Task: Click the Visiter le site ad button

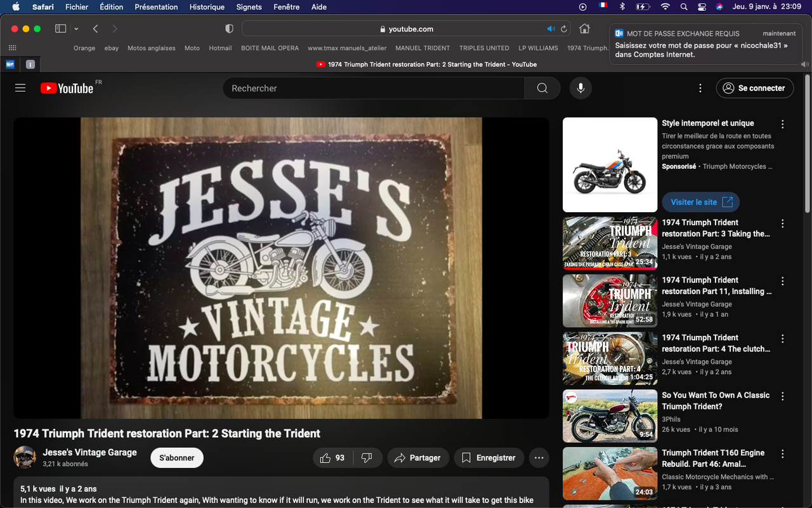Action: tap(701, 202)
